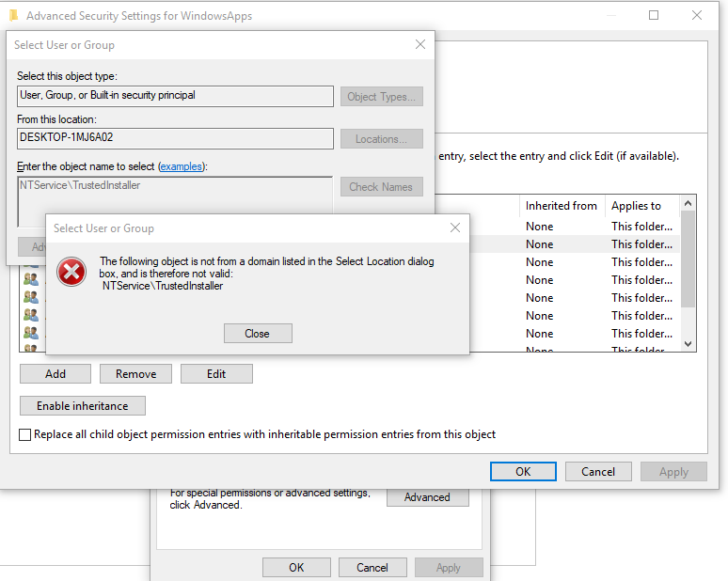Click the permission list scroll up arrow
728x581 pixels.
pos(688,203)
